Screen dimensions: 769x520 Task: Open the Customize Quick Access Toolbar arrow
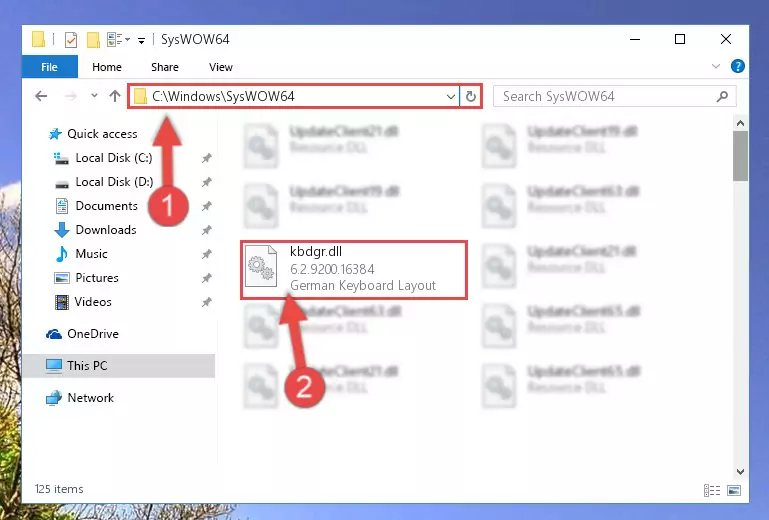[x=141, y=40]
